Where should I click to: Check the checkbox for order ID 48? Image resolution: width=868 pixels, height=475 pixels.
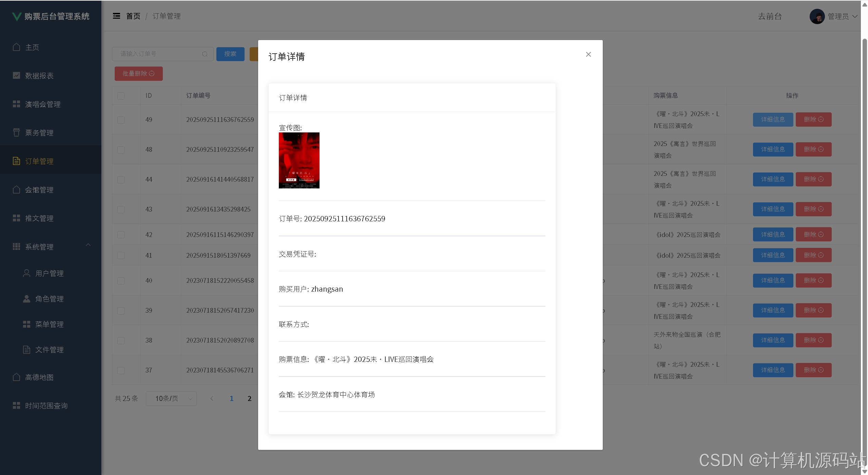(x=121, y=150)
